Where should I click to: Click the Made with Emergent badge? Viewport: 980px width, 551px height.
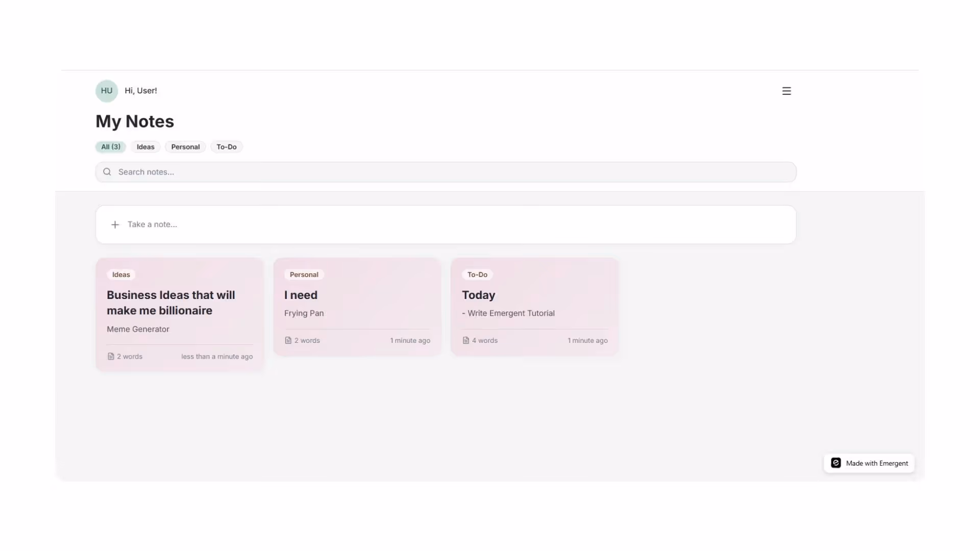(x=869, y=463)
